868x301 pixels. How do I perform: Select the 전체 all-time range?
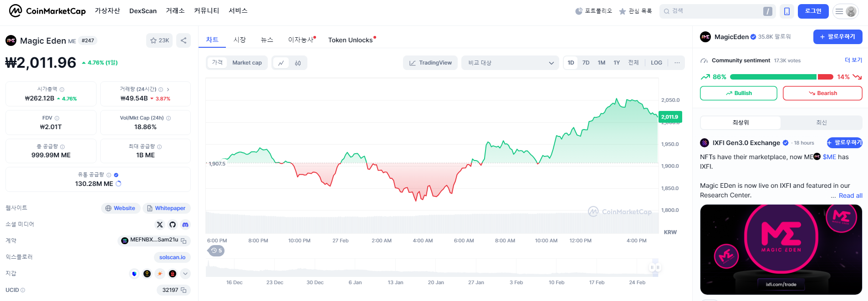click(x=633, y=63)
